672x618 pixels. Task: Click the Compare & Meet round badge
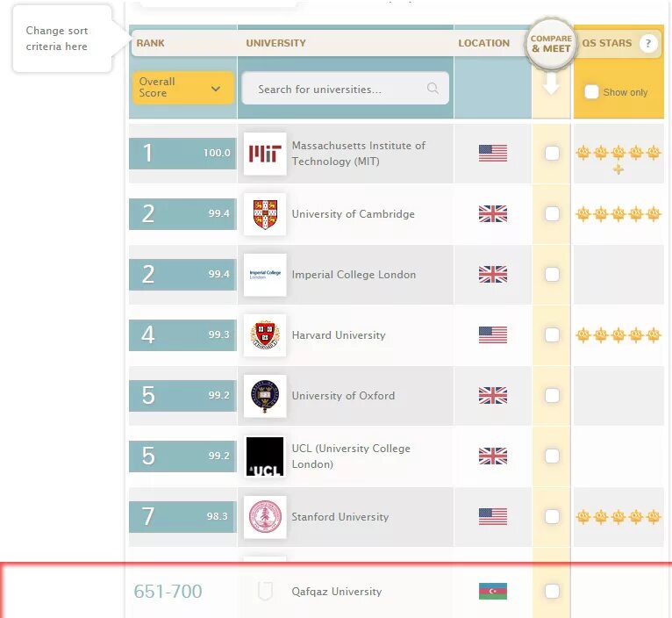[x=551, y=44]
